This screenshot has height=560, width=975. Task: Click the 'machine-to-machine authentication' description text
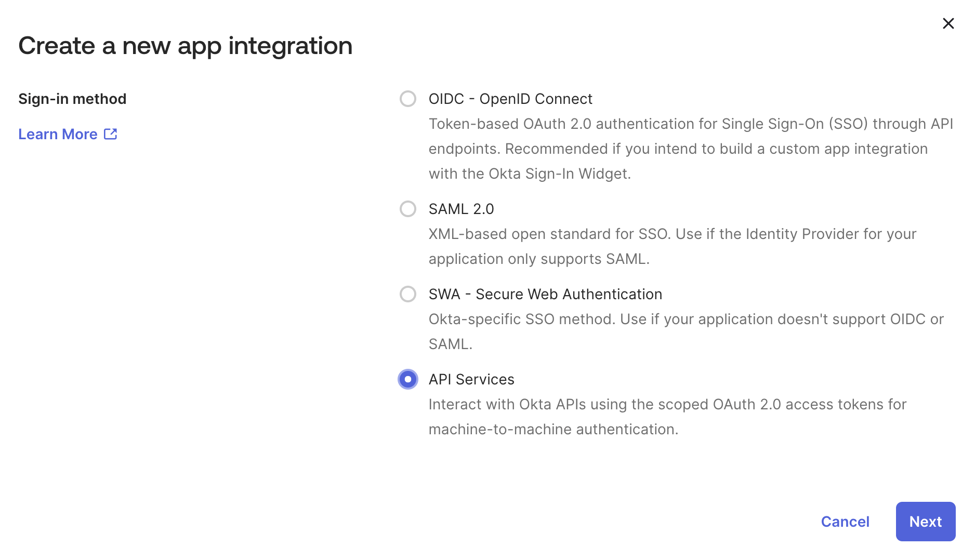pyautogui.click(x=554, y=429)
